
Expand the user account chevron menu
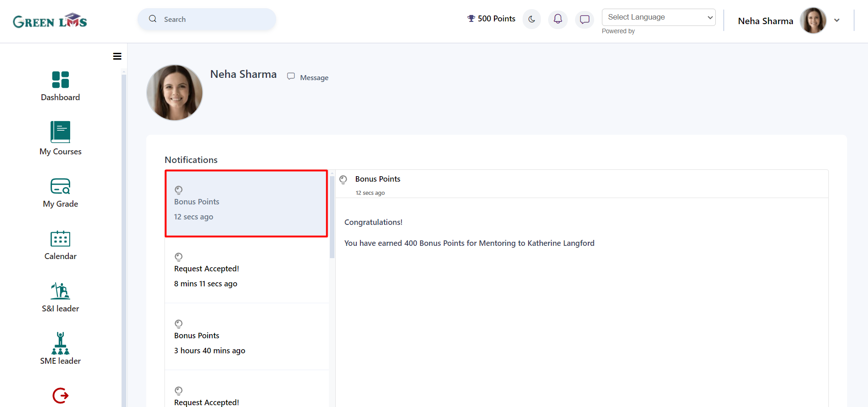coord(837,20)
